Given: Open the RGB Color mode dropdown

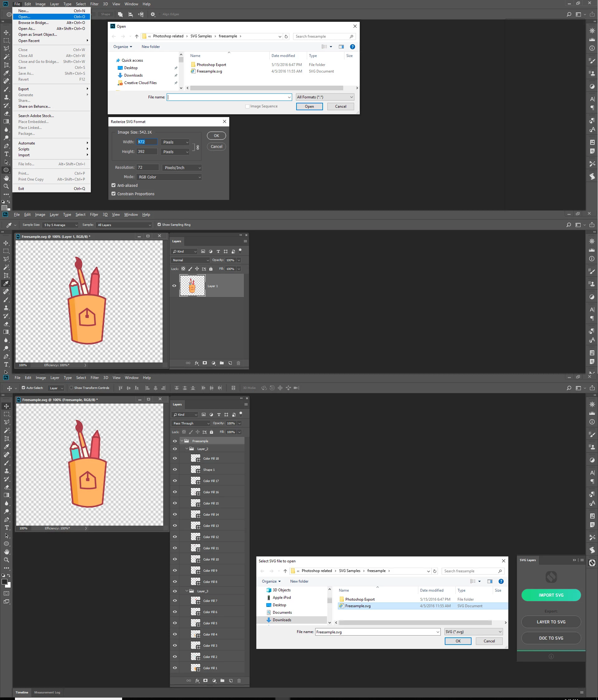Looking at the screenshot, I should (169, 177).
